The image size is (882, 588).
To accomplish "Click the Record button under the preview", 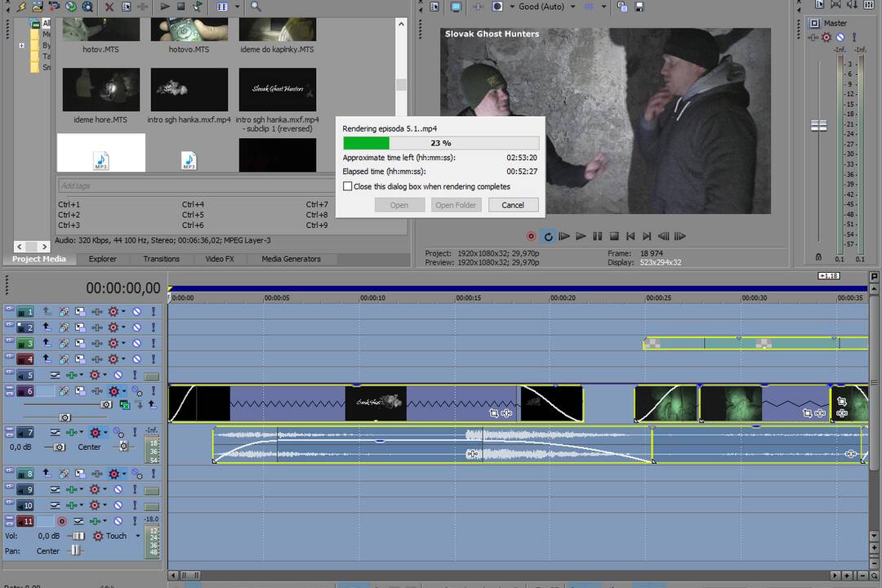I will point(531,237).
